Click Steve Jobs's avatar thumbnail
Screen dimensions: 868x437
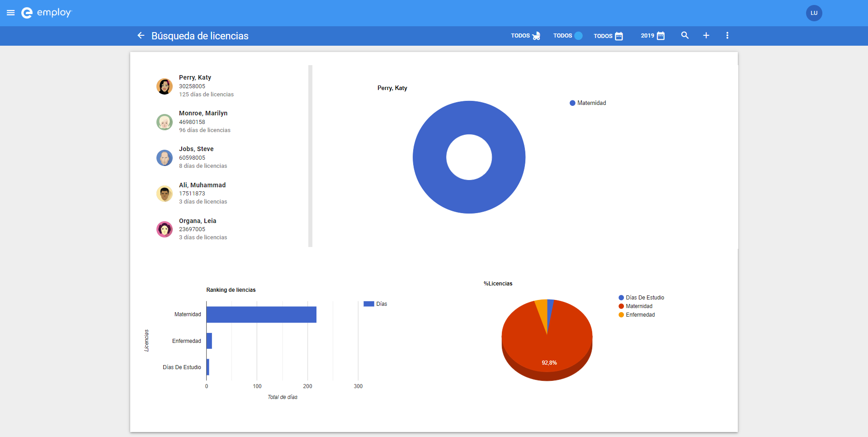(165, 158)
